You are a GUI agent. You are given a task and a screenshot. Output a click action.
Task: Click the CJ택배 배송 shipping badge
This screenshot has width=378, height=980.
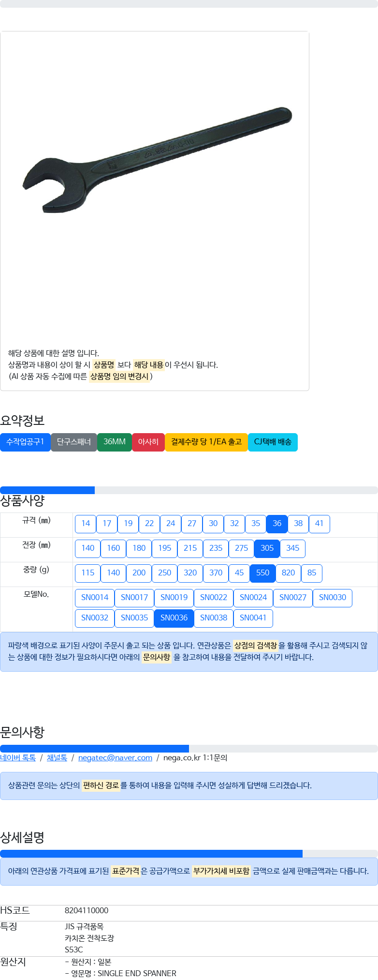click(x=273, y=442)
